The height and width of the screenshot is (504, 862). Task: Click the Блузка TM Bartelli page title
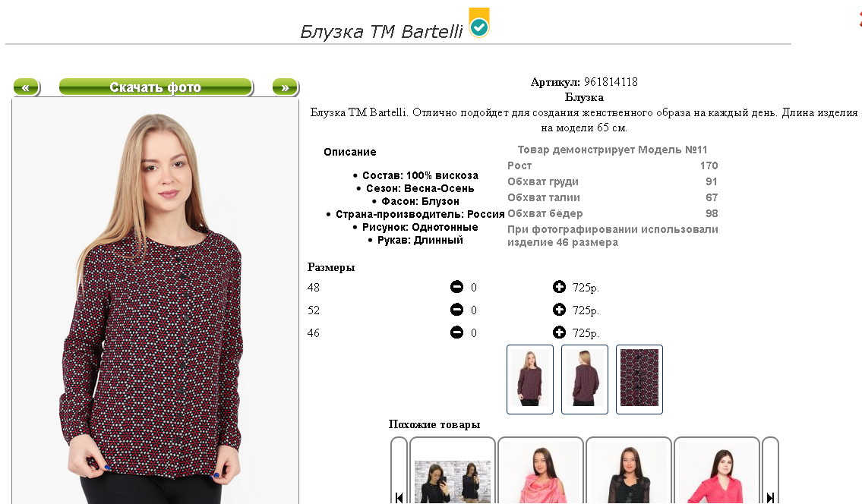381,31
